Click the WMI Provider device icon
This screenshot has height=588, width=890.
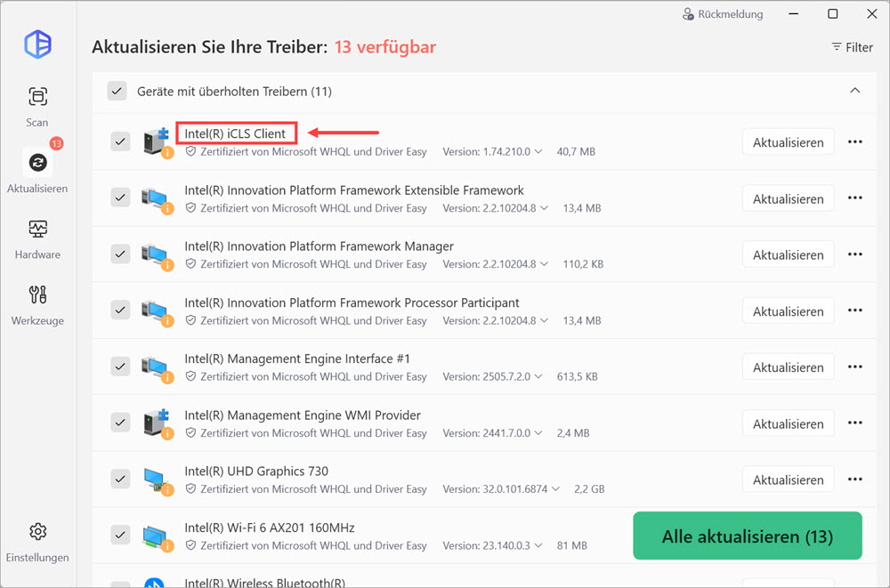coord(158,423)
